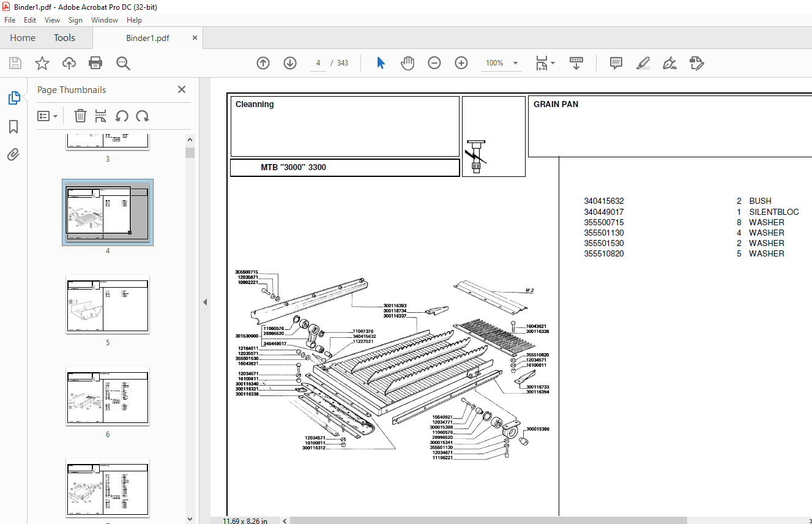
Task: Click the horizontal scroll left arrow
Action: pos(284,520)
